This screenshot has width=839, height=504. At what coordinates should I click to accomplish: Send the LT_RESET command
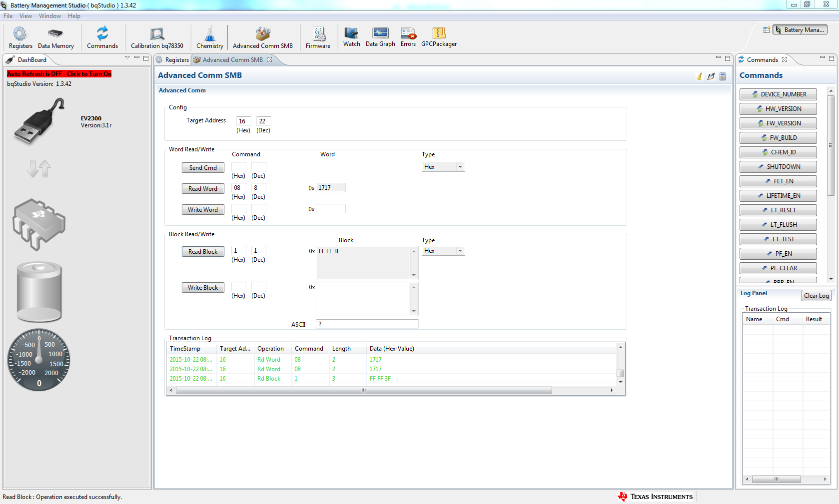[x=778, y=210]
